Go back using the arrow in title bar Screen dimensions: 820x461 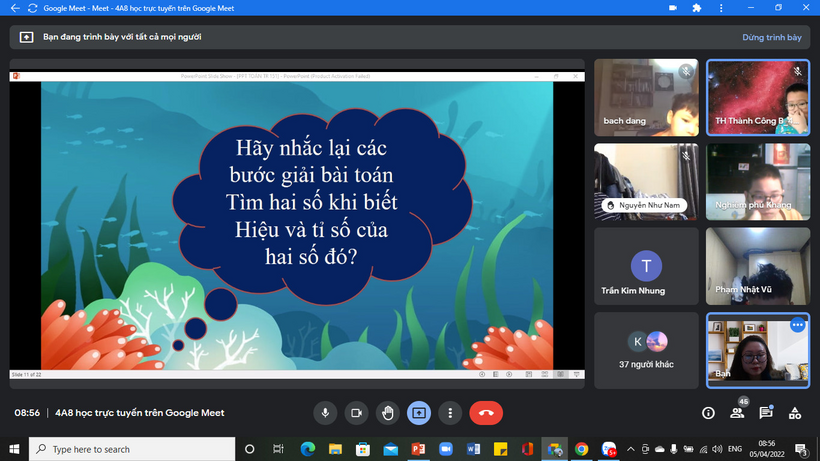[14, 8]
